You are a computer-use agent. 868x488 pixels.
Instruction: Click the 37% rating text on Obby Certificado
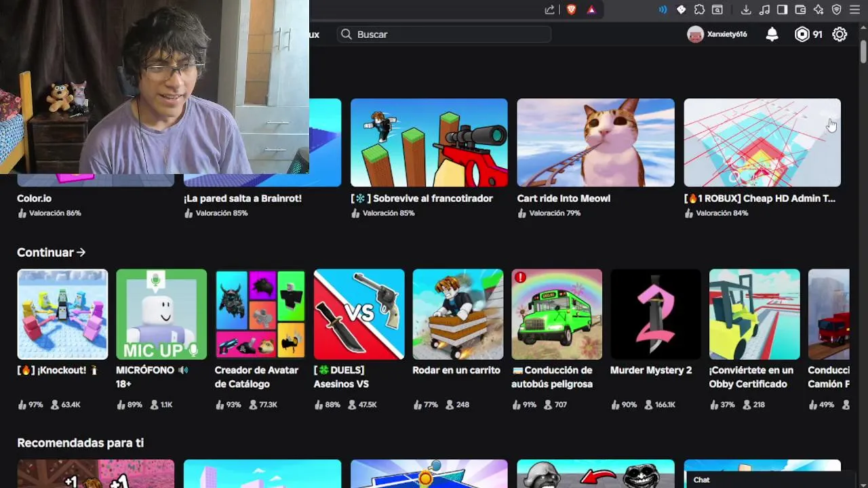pyautogui.click(x=728, y=405)
